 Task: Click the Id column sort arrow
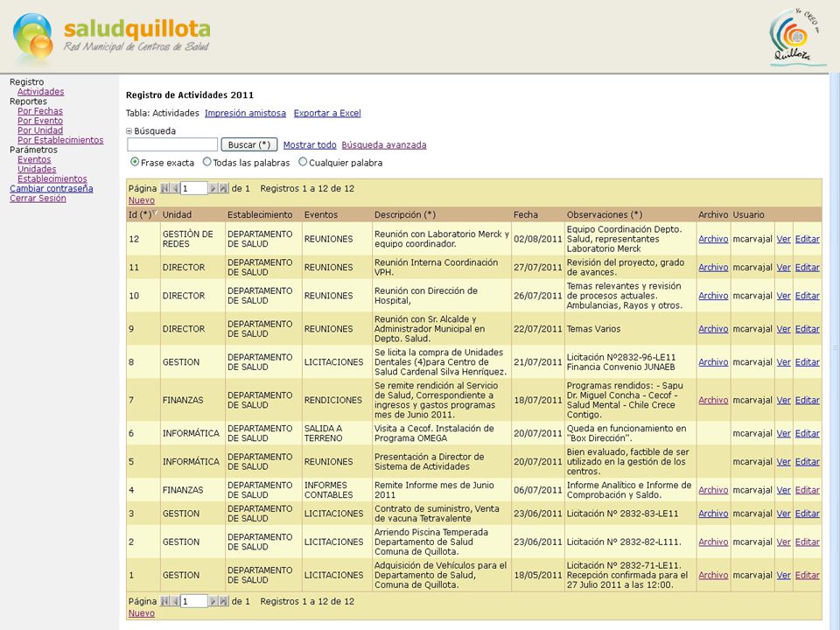pos(155,213)
